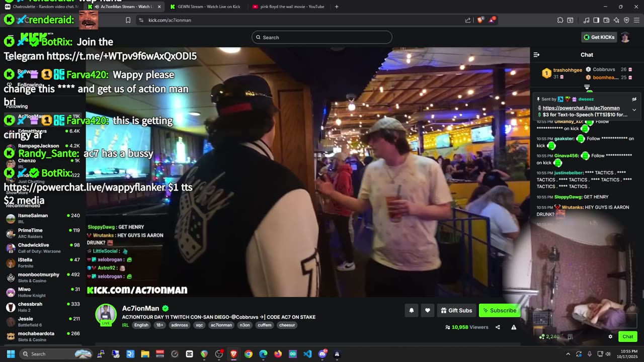Screen dimensions: 644x362
Task: Open the powerchat.live/ac7ionman link
Action: [x=581, y=108]
